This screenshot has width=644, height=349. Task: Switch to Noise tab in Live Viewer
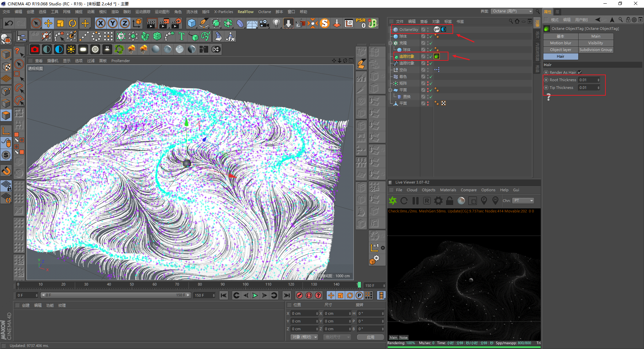click(404, 338)
